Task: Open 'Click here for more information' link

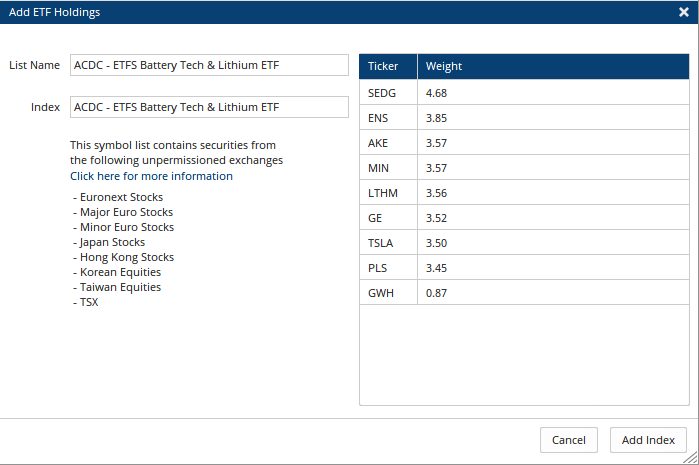Action: tap(151, 176)
